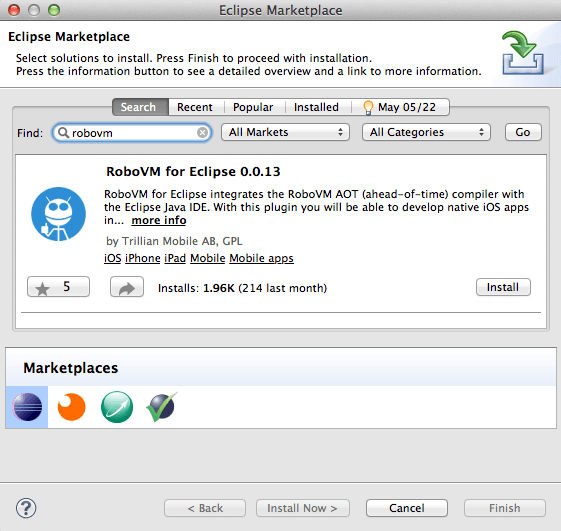
Task: Switch to the Search tab
Action: 140,107
